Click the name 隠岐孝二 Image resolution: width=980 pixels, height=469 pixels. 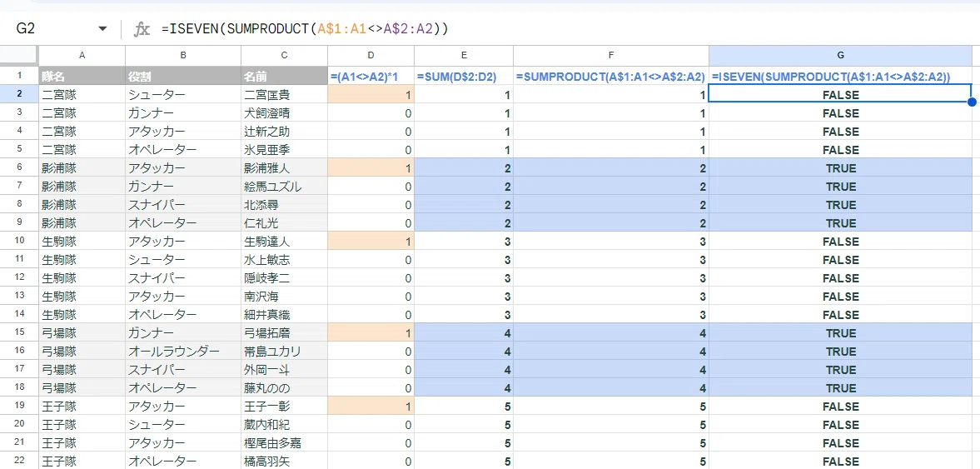[266, 277]
